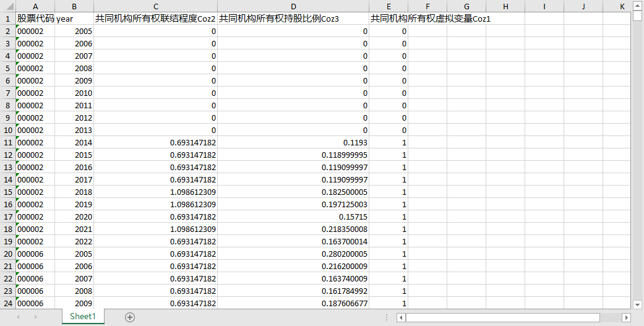Select row 11 header
The height and width of the screenshot is (326, 644).
(7, 143)
